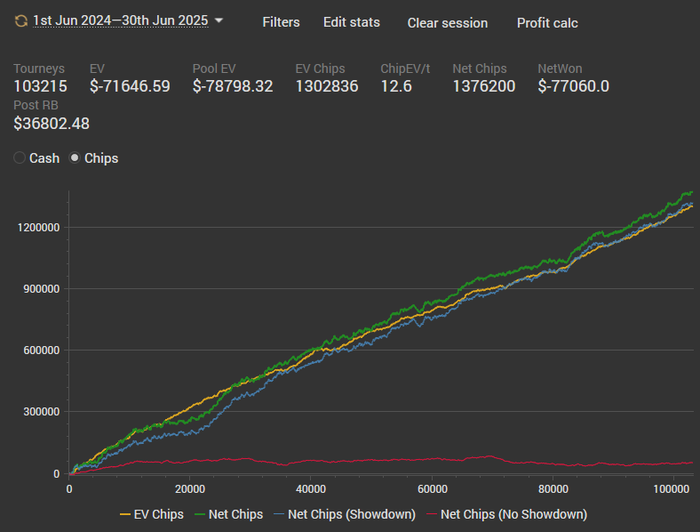Click the NetWon stat label
Image resolution: width=700 pixels, height=532 pixels.
tap(560, 69)
